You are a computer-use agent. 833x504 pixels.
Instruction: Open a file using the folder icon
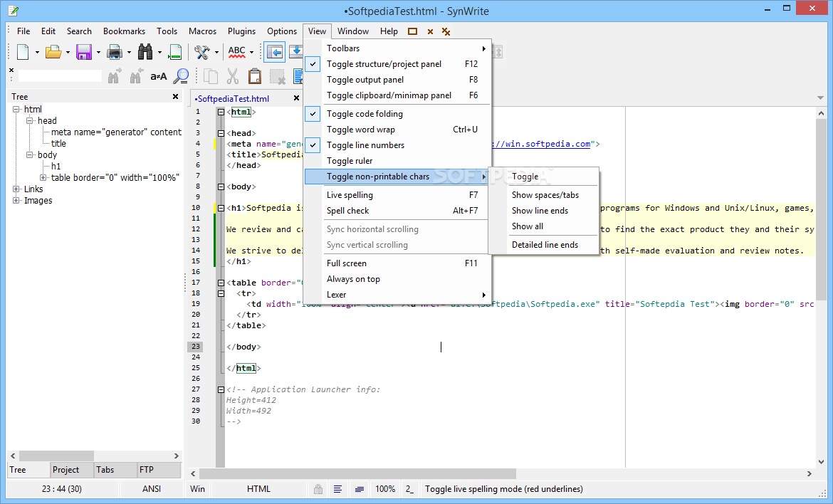53,52
